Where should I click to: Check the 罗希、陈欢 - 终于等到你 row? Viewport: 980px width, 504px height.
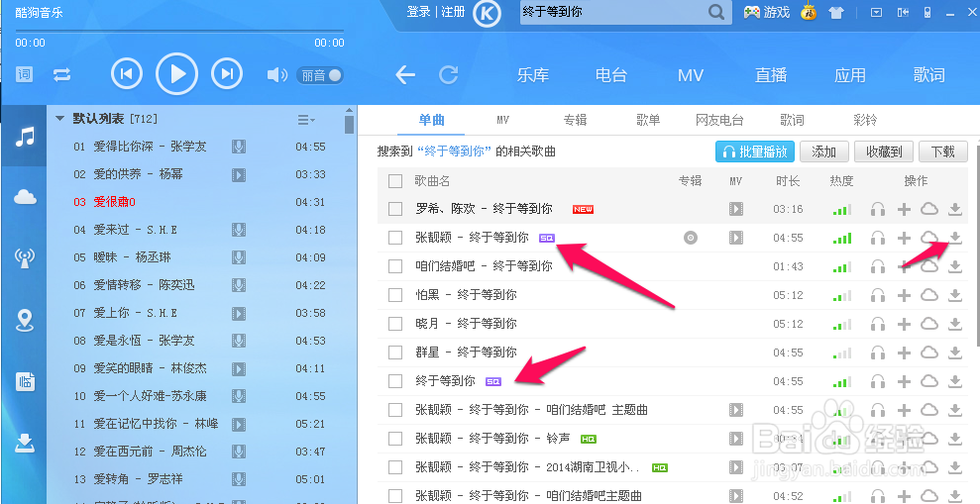point(395,209)
